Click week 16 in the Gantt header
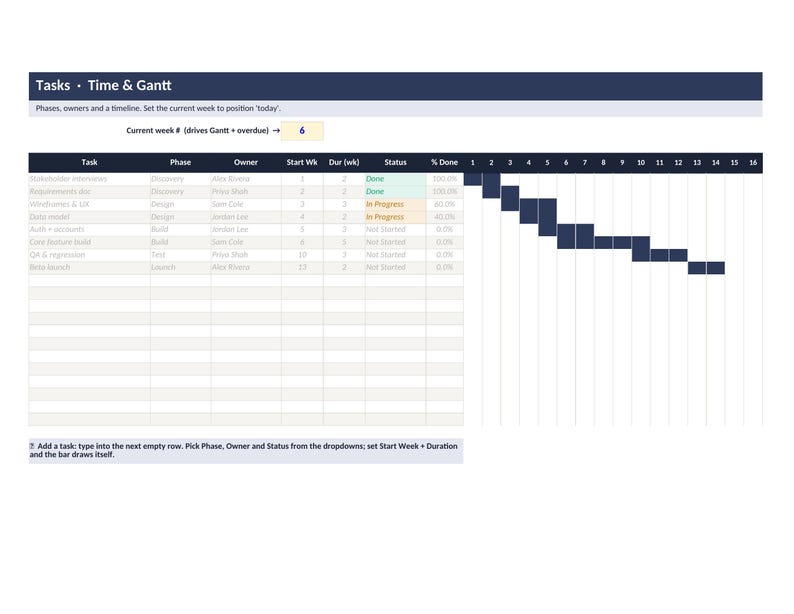794x614 pixels. (753, 162)
